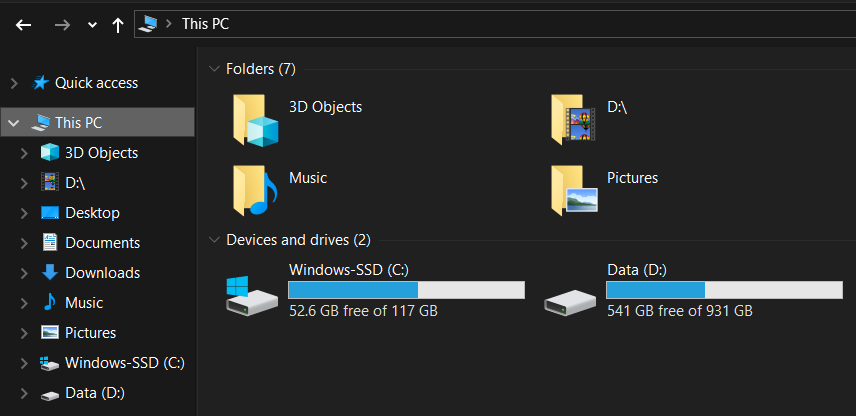Select the large Data (D:) drive icon
Viewport: 856px width, 416px height.
point(570,302)
